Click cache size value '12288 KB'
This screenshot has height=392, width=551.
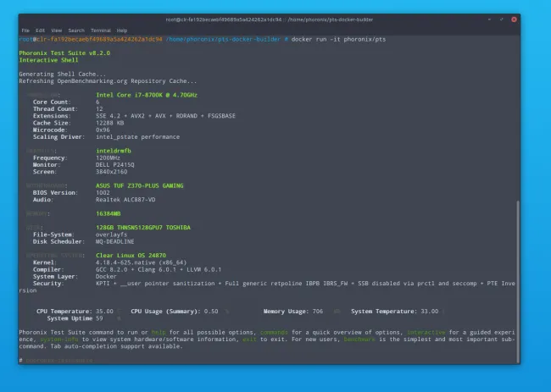coord(109,123)
